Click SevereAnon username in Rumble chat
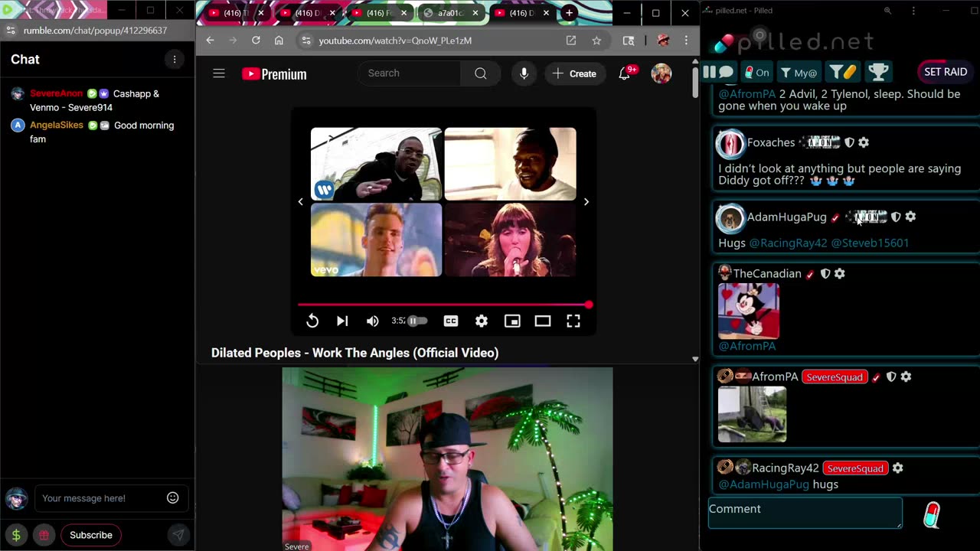 pyautogui.click(x=56, y=93)
